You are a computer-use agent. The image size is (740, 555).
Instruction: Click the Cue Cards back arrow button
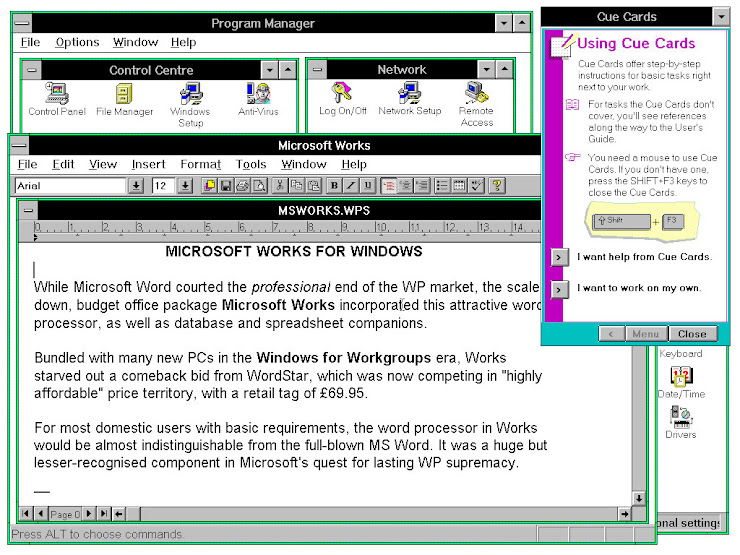pos(611,334)
